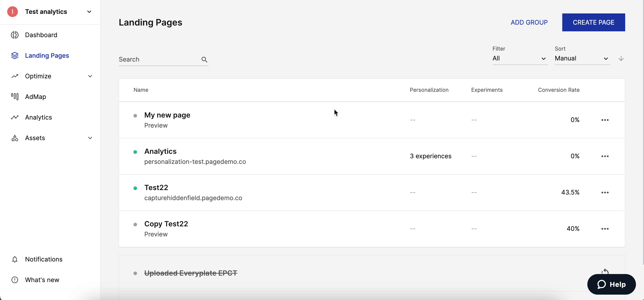Click ADD GROUP
The width and height of the screenshot is (644, 300).
click(x=529, y=22)
